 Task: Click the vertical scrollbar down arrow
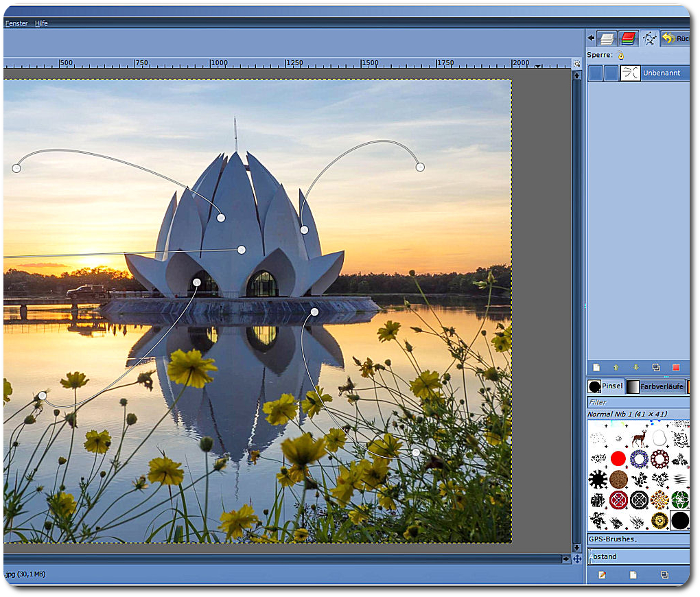576,548
